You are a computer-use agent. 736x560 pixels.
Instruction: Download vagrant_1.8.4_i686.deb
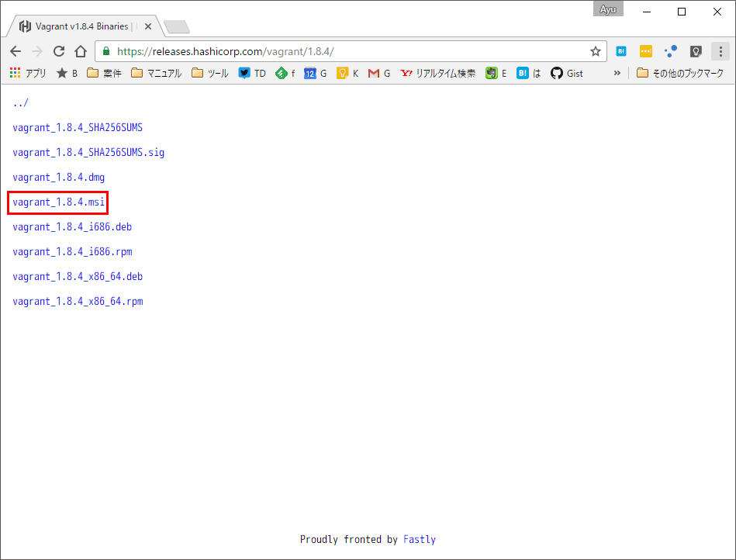tap(72, 227)
